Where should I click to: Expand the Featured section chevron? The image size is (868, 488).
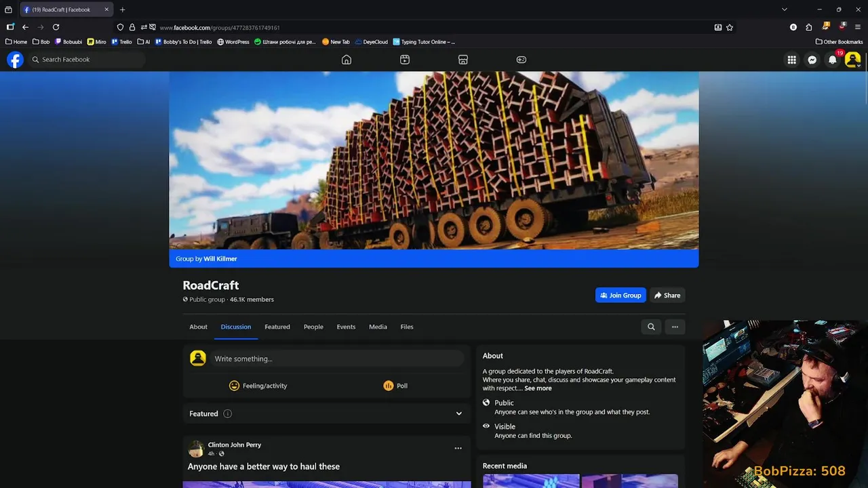tap(459, 413)
